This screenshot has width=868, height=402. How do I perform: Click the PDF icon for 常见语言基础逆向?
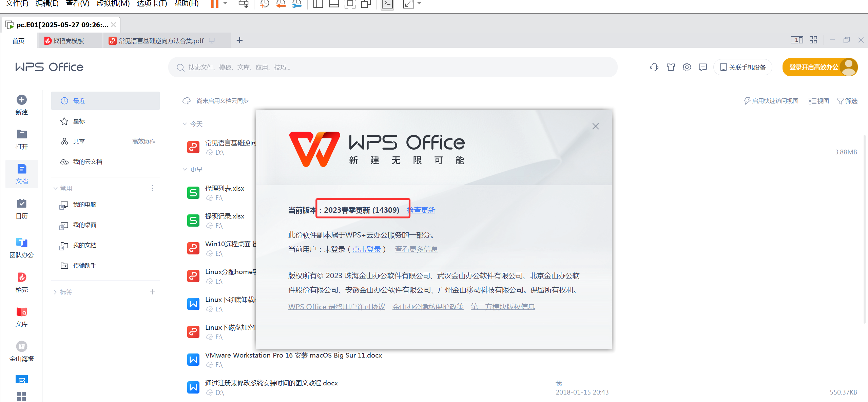click(193, 147)
